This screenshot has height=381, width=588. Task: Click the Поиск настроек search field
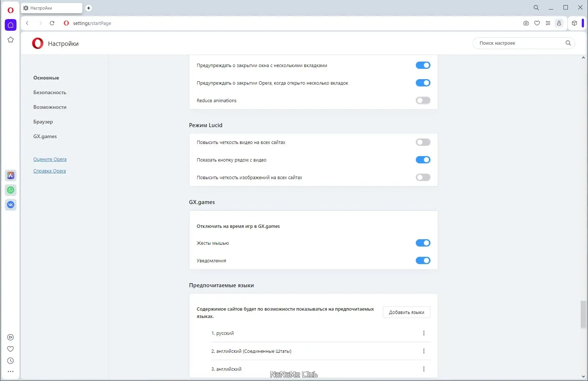tap(520, 43)
